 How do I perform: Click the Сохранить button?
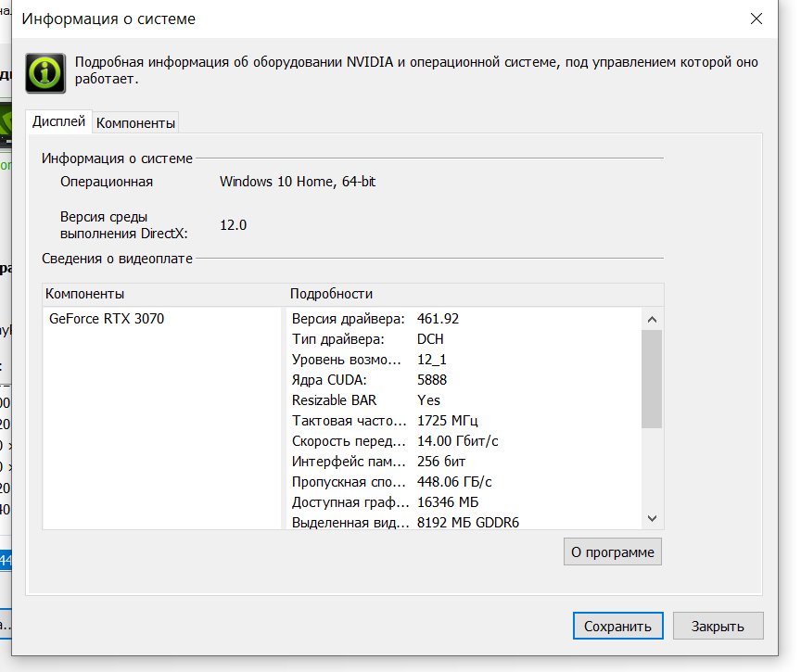point(617,626)
